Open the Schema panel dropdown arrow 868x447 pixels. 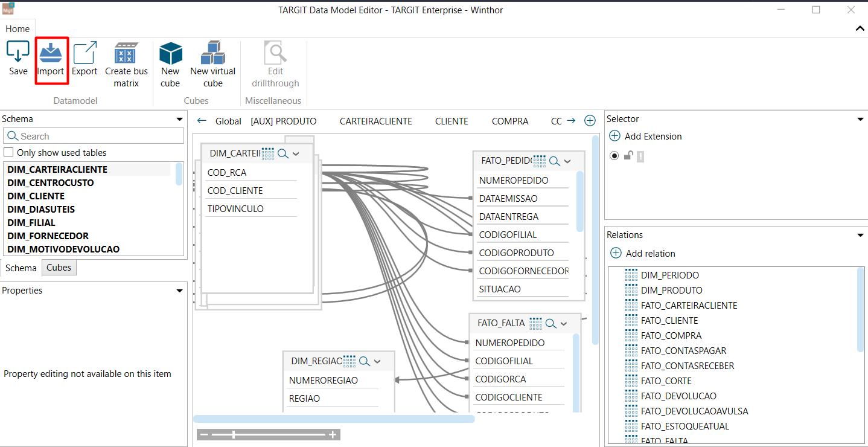click(x=179, y=120)
